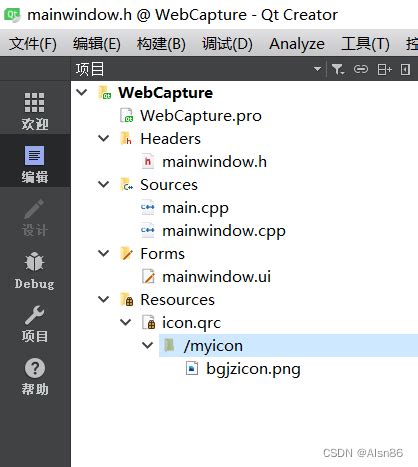Toggle synchronize with editor link icon
The height and width of the screenshot is (467, 418).
(x=361, y=69)
